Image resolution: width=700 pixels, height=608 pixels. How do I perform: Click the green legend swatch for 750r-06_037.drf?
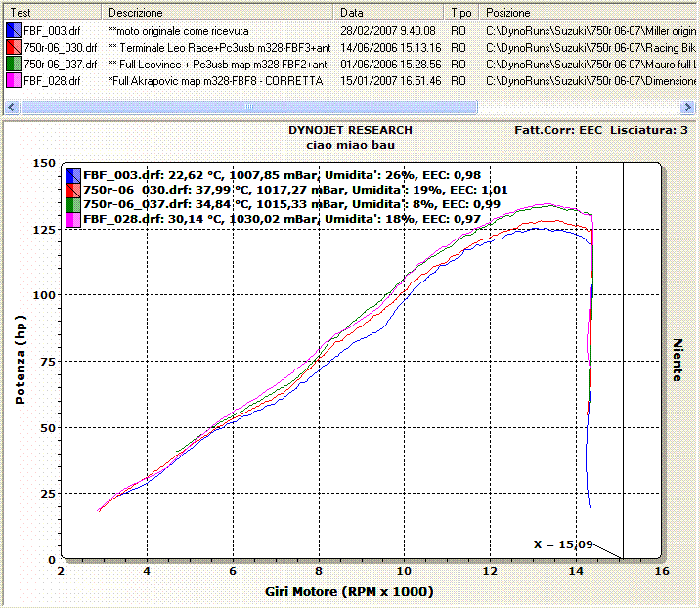pyautogui.click(x=72, y=204)
